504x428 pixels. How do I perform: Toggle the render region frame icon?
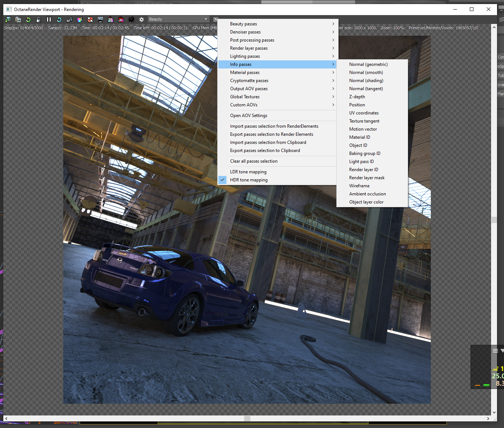[x=111, y=20]
